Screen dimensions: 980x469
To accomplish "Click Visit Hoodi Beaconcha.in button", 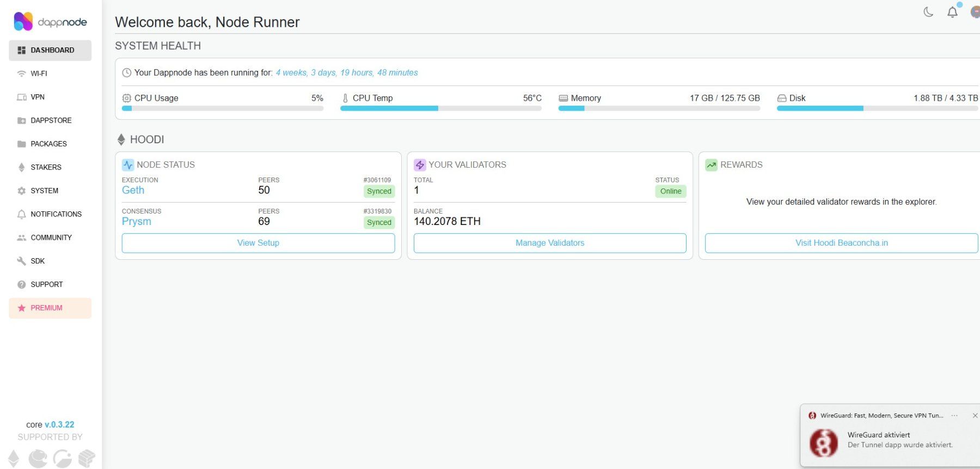I will pyautogui.click(x=841, y=243).
